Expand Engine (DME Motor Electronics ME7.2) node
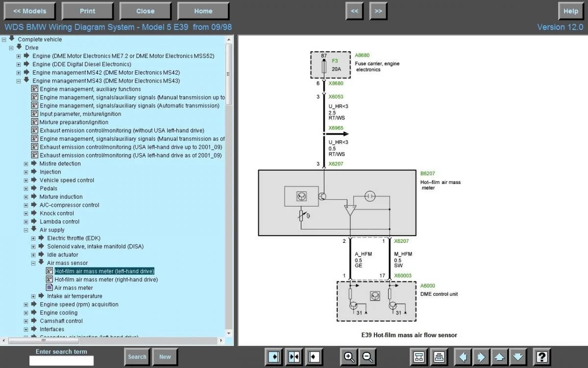Screen dimensions: 588x368 [19, 56]
